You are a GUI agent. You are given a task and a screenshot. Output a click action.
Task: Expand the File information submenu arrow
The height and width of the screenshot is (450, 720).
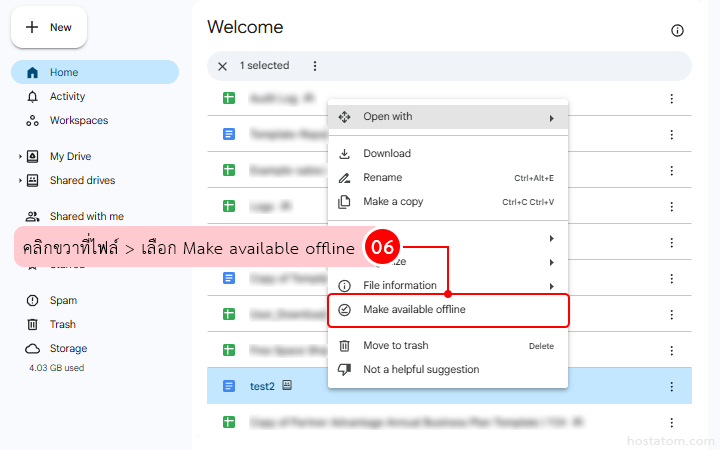(x=551, y=286)
